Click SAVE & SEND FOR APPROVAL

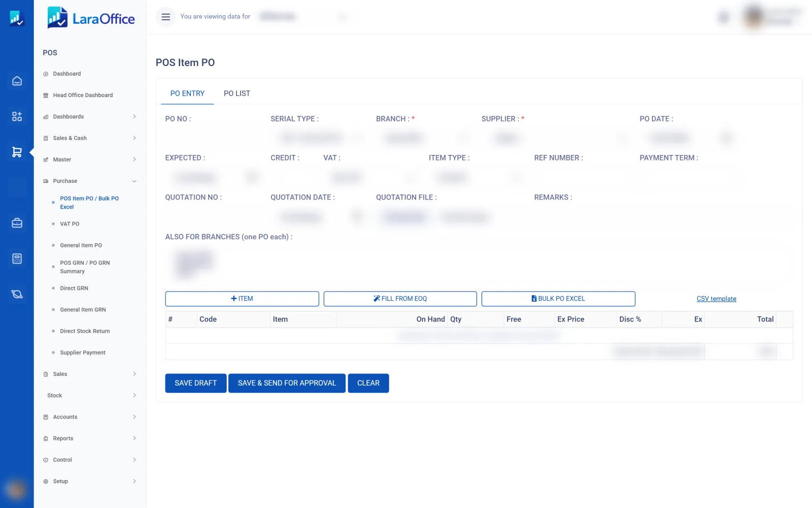(x=287, y=383)
